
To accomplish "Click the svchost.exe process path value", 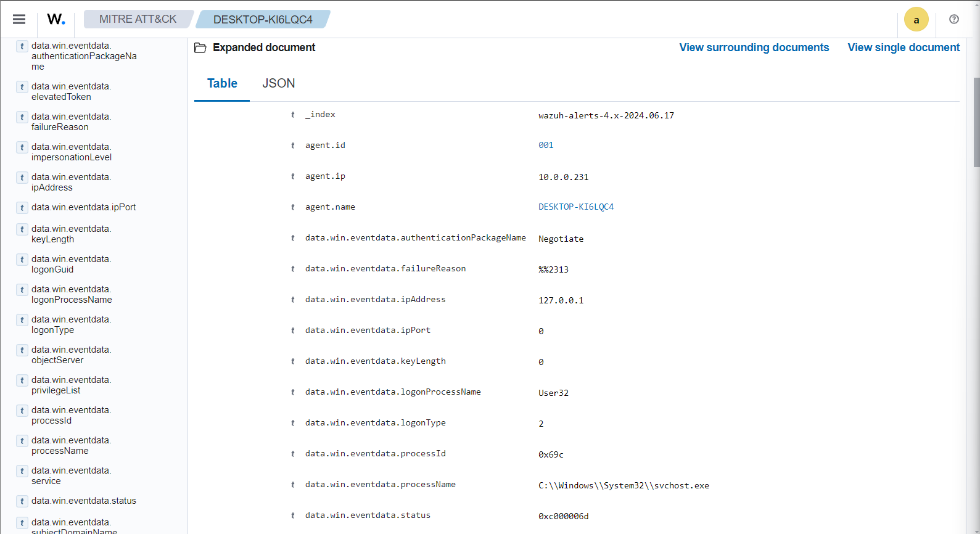I will pos(624,485).
